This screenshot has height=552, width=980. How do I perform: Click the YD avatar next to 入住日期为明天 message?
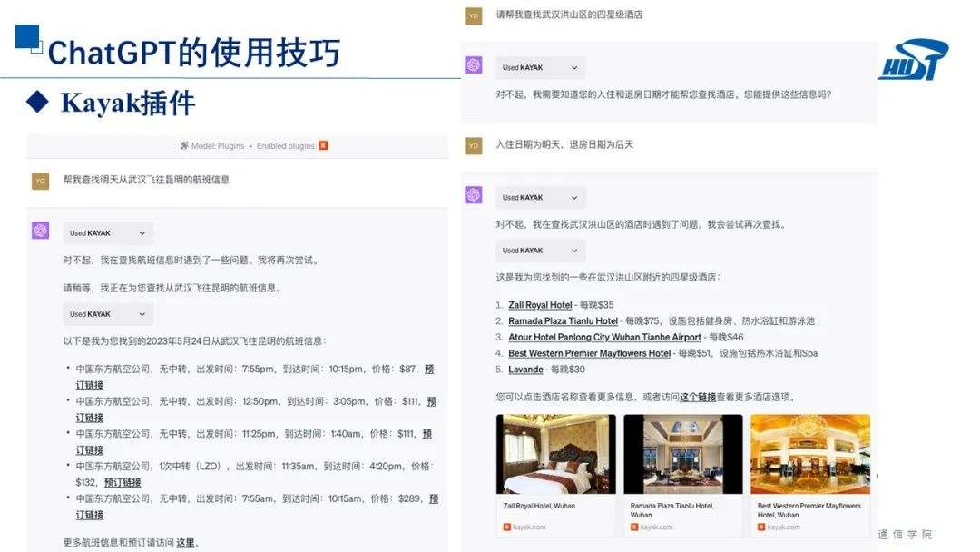click(473, 145)
